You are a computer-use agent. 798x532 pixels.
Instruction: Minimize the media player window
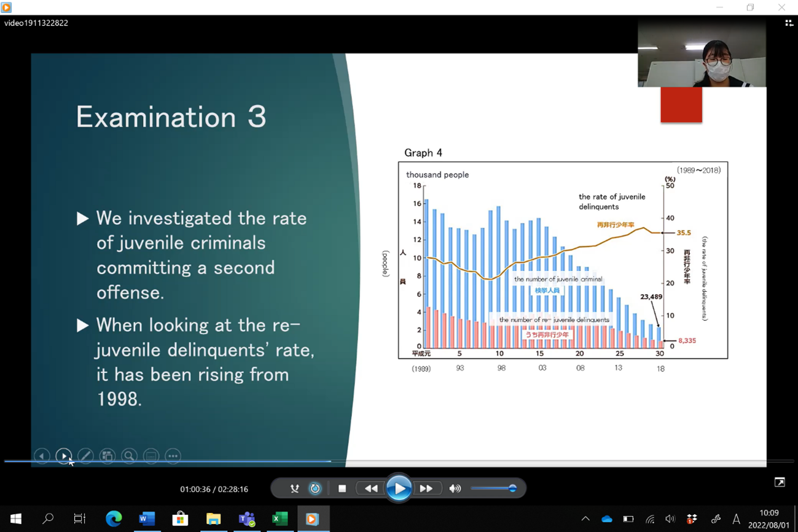tap(719, 7)
